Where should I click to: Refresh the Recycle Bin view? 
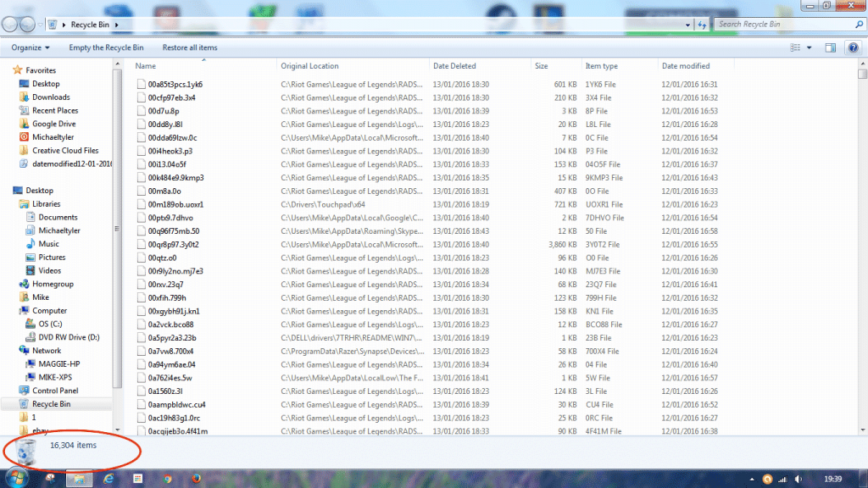(x=701, y=25)
